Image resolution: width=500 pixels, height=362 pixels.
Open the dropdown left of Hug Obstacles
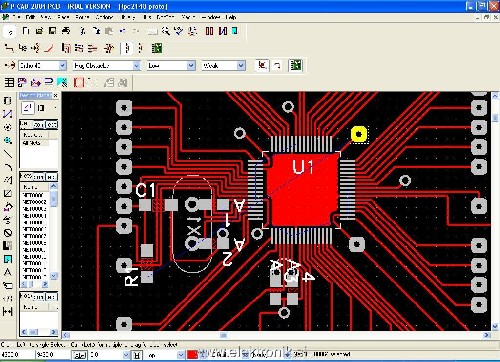(62, 65)
